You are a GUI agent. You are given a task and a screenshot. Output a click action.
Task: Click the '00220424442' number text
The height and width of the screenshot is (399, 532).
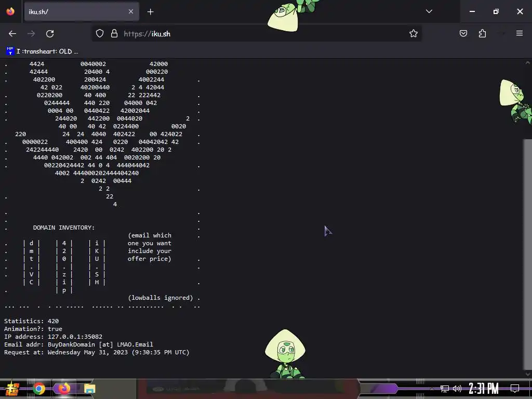[x=64, y=165]
